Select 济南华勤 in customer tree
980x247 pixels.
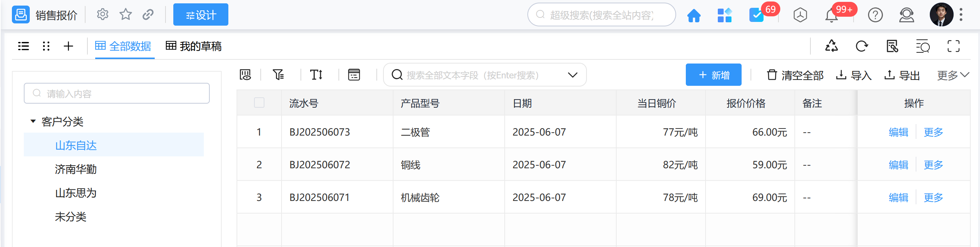pyautogui.click(x=76, y=169)
